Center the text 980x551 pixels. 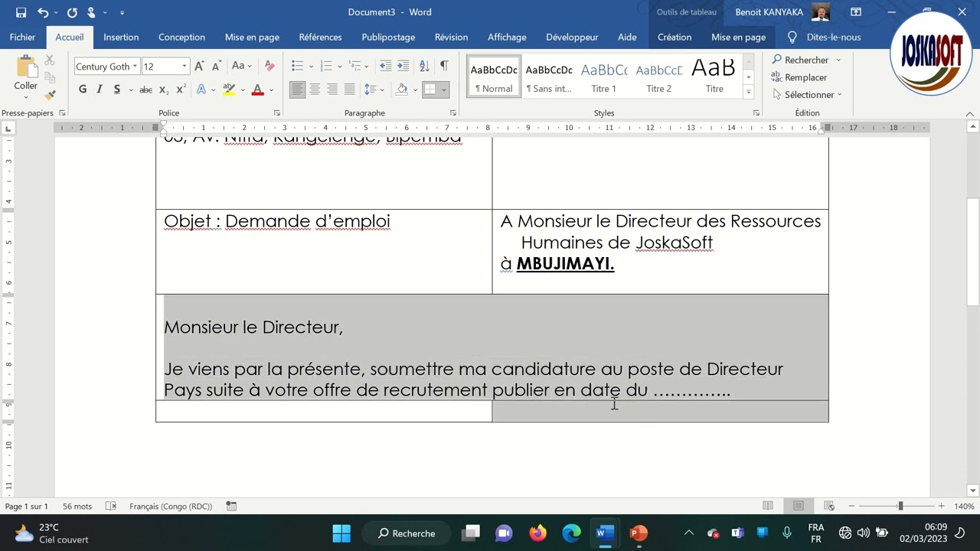(315, 90)
